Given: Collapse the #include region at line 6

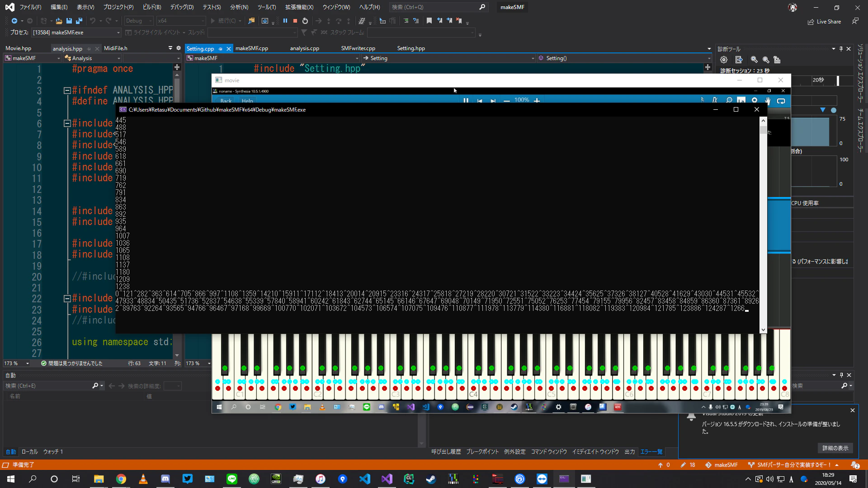Looking at the screenshot, I should click(x=67, y=123).
